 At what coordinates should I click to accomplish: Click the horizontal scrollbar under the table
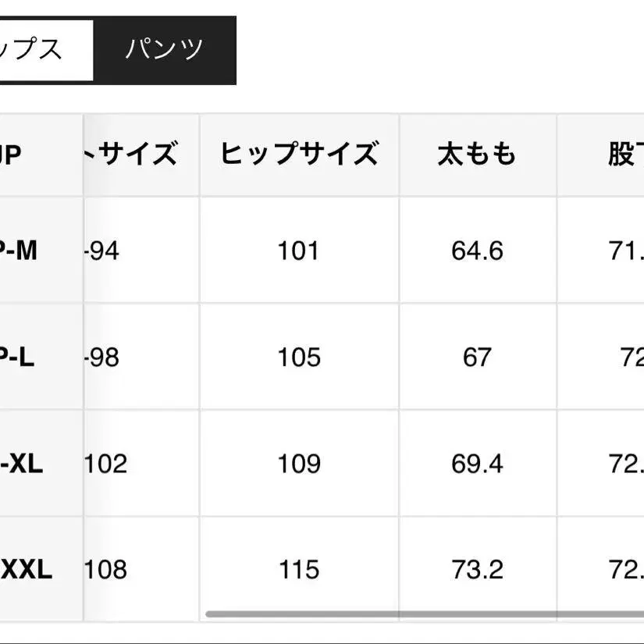click(422, 614)
